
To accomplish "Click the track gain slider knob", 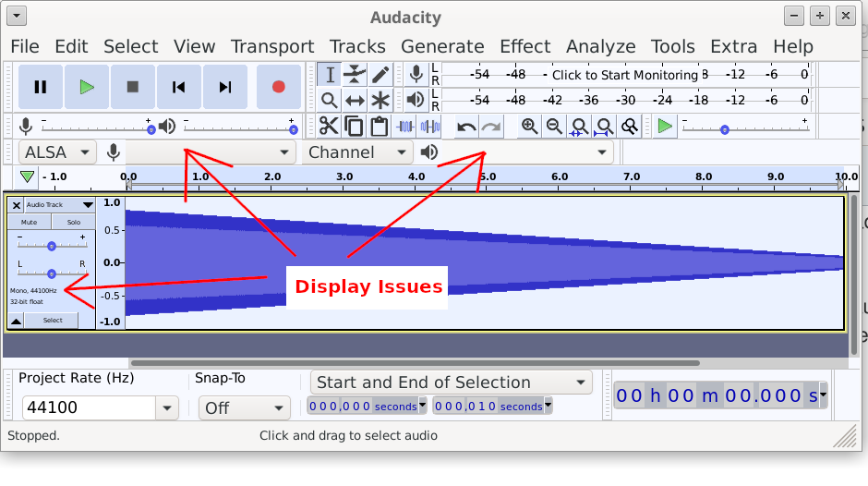I will pos(52,246).
